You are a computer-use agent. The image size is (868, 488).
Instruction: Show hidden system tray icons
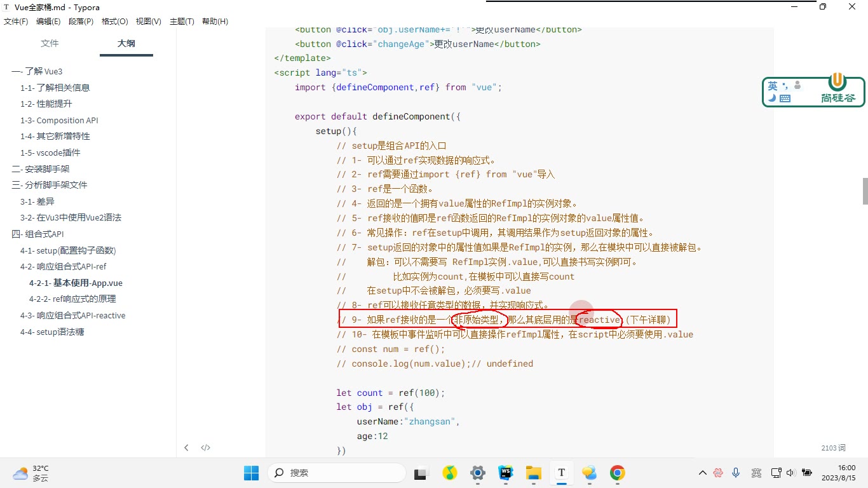[x=702, y=473]
